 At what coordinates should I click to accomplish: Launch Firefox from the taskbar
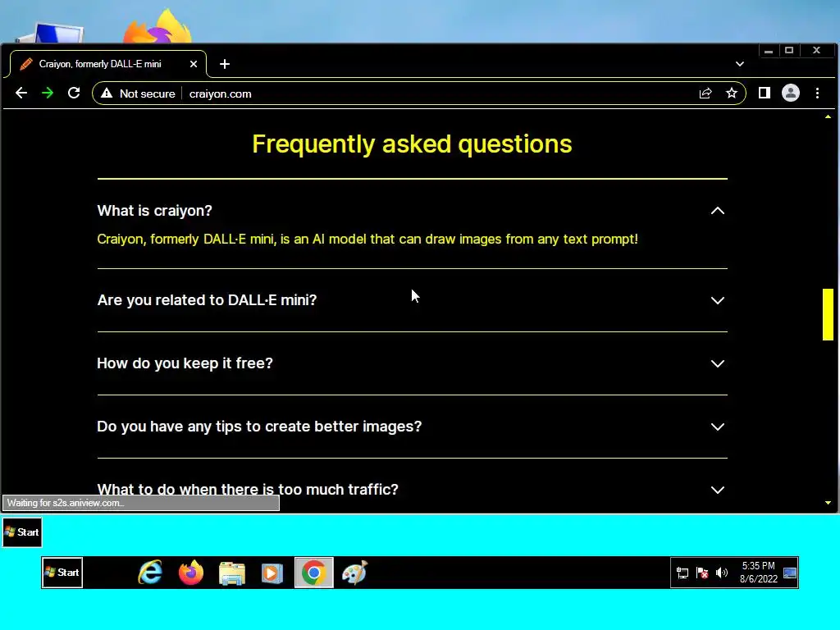point(191,573)
